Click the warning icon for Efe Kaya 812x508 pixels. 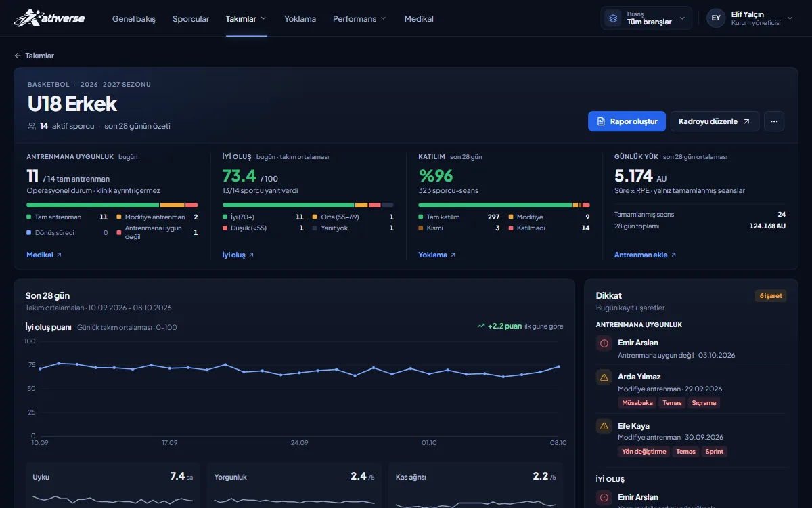(604, 427)
